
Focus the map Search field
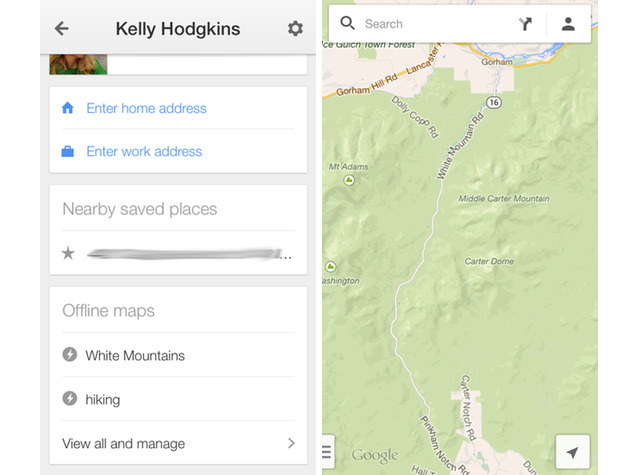(436, 24)
